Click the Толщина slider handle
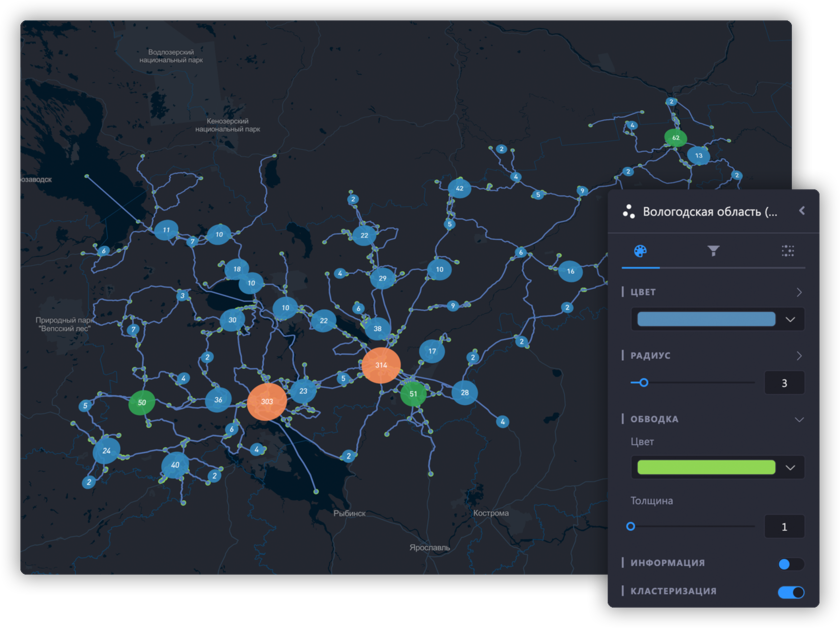Screen dimensions: 840x628 pyautogui.click(x=631, y=526)
